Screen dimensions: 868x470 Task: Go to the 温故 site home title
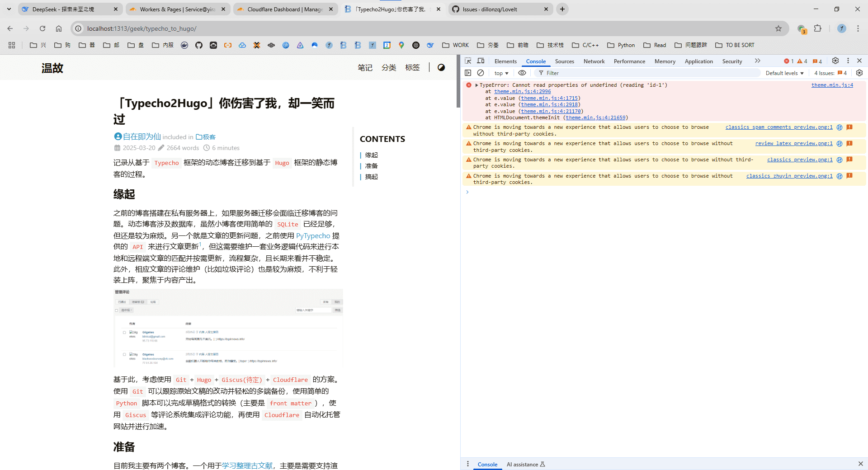click(x=52, y=68)
